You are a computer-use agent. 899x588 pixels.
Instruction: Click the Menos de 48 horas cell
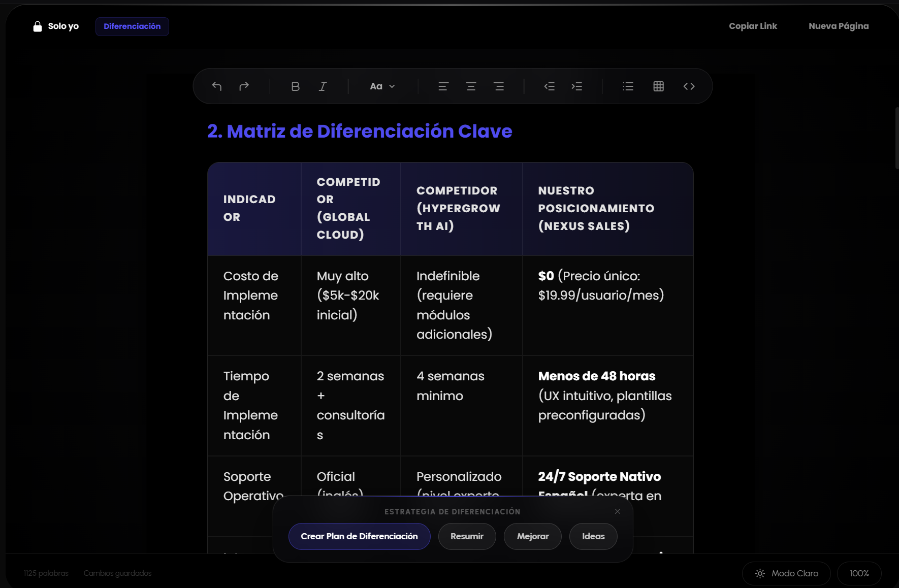[x=608, y=406]
